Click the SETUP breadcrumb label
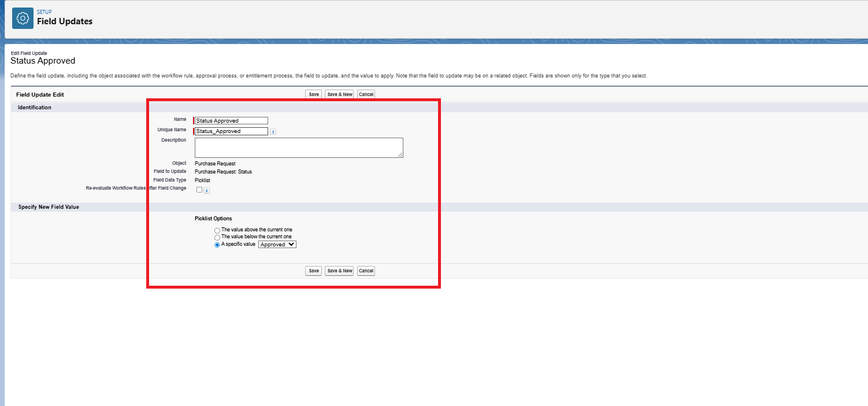The height and width of the screenshot is (406, 868). [x=44, y=12]
